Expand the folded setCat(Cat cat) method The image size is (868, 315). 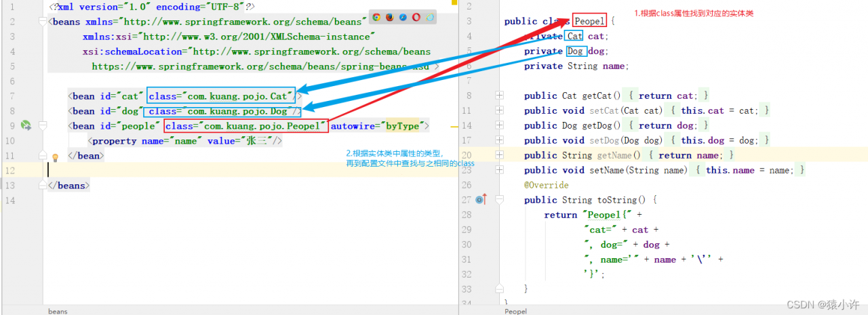pyautogui.click(x=500, y=110)
